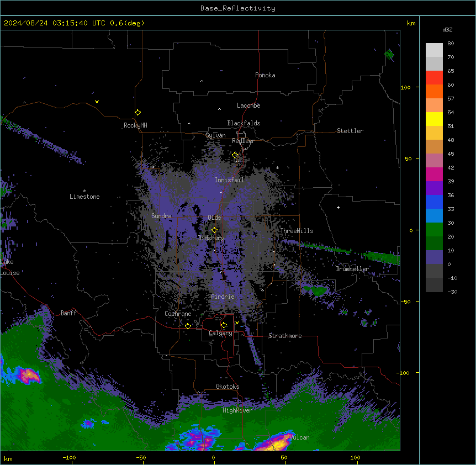Click the Limestone label
The image size is (476, 465).
84,197
